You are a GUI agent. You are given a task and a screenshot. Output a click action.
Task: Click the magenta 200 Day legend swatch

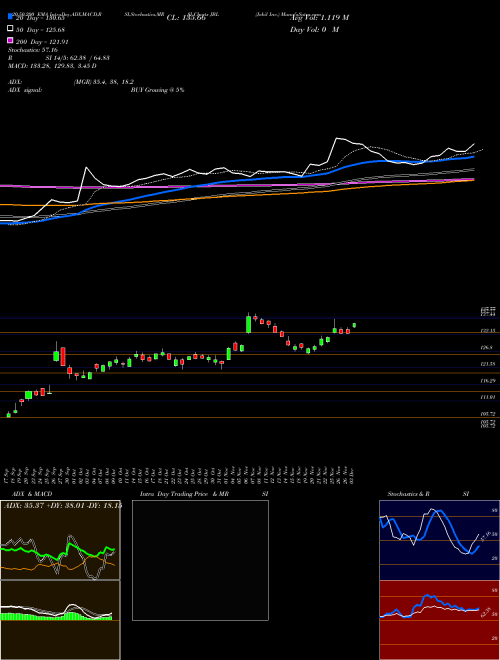point(11,41)
